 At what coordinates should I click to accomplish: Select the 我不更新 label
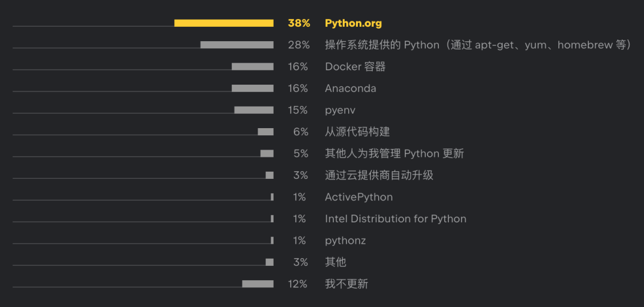[x=346, y=284]
